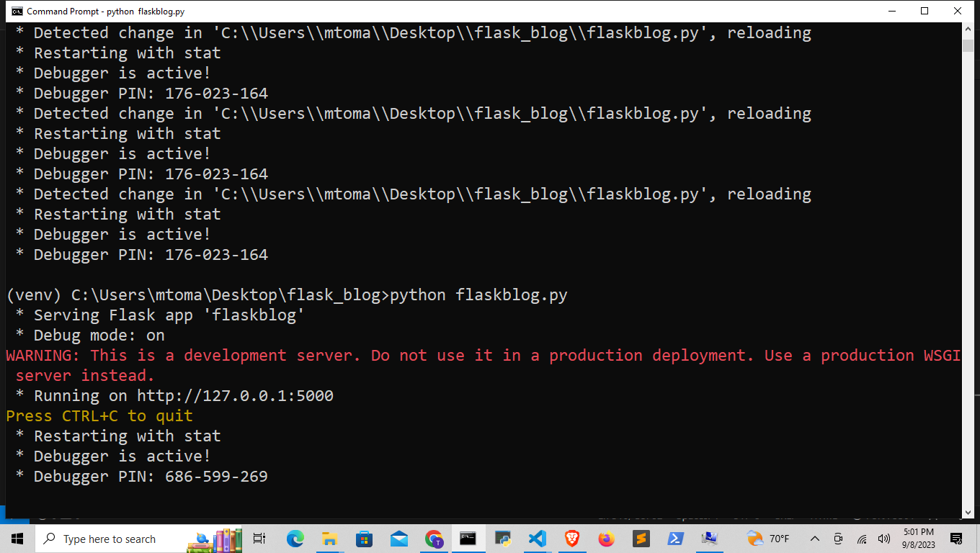This screenshot has height=553, width=980.
Task: Click the Meet Now tray icon
Action: click(x=838, y=539)
